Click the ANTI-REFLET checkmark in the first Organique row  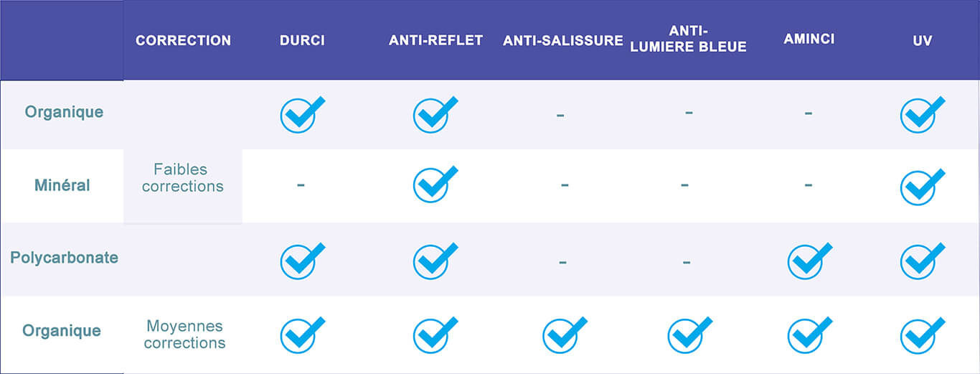point(435,115)
